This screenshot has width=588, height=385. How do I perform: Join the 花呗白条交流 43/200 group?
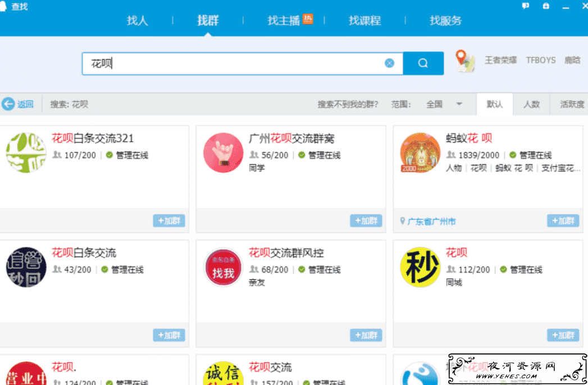[168, 335]
